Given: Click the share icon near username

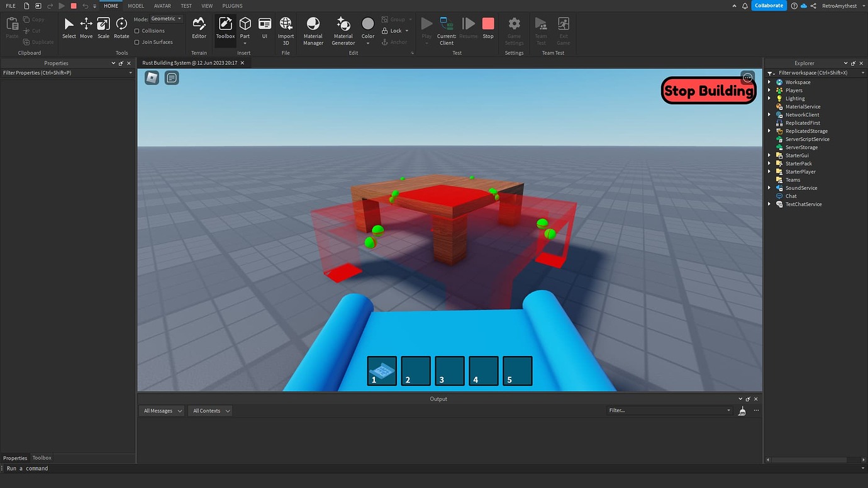Looking at the screenshot, I should coord(813,6).
